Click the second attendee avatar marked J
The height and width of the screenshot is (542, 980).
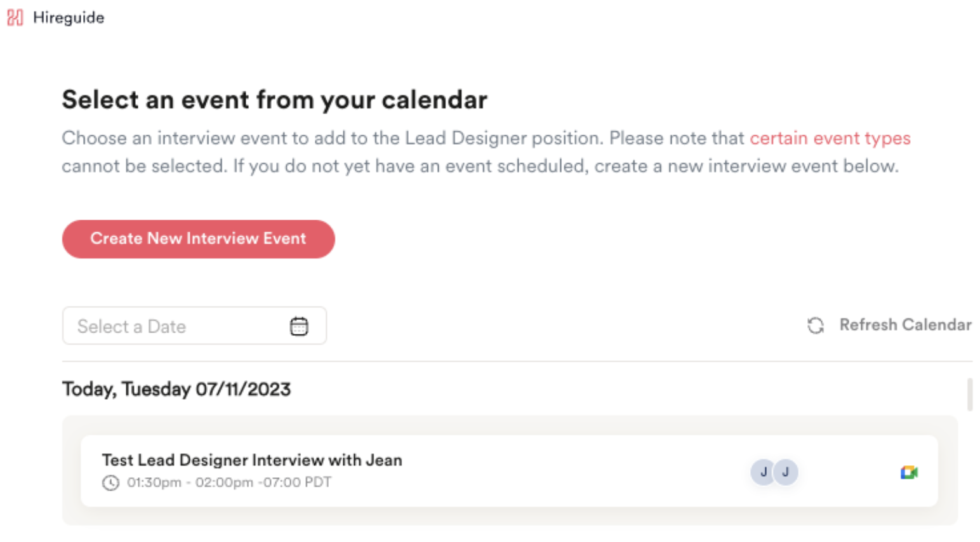pyautogui.click(x=786, y=472)
